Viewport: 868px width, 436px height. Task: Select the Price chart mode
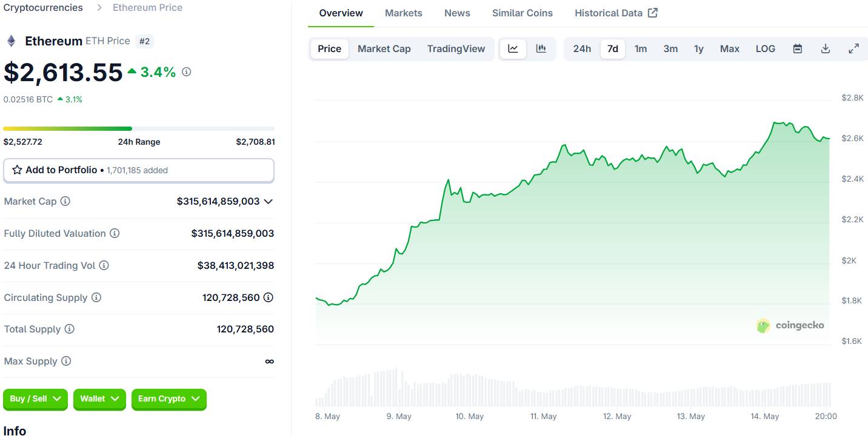(x=330, y=48)
